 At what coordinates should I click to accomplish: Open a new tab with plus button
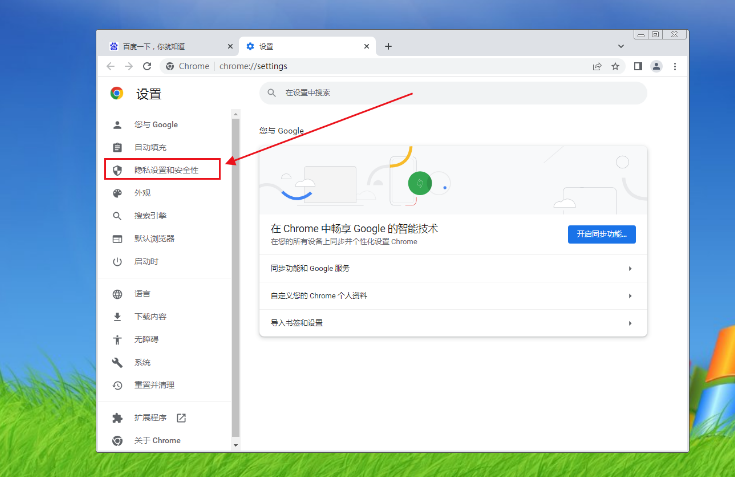pos(388,46)
